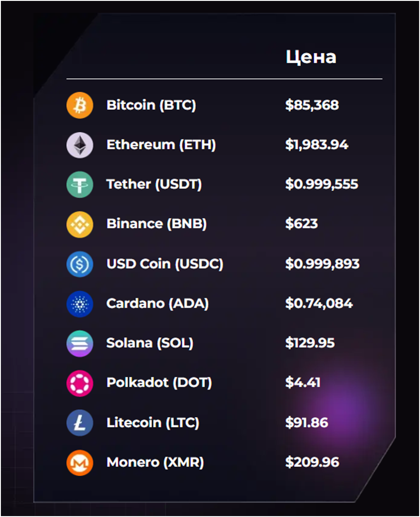This screenshot has width=420, height=517.
Task: Open the Polkadot (DOT) name
Action: pyautogui.click(x=159, y=383)
